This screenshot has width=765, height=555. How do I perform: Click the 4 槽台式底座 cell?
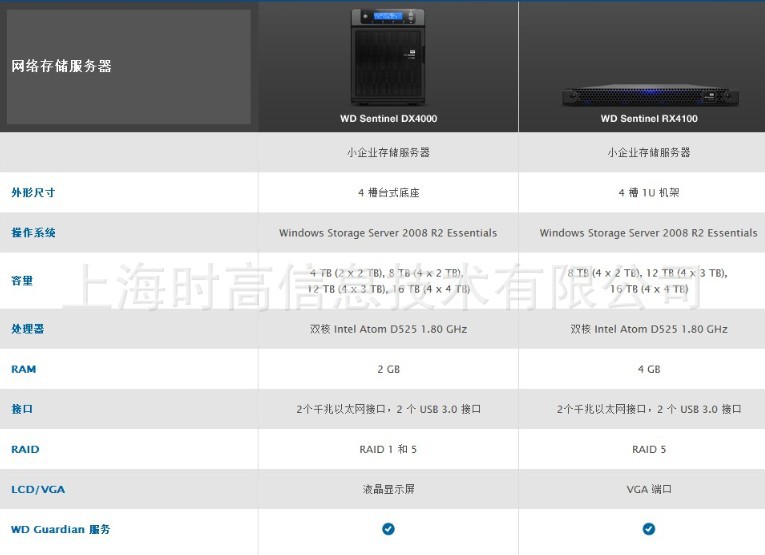tap(389, 193)
